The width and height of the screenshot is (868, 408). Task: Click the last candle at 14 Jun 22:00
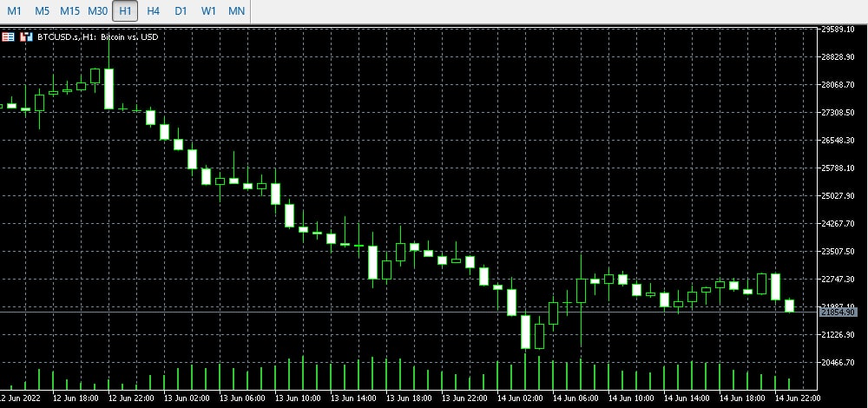pos(789,306)
